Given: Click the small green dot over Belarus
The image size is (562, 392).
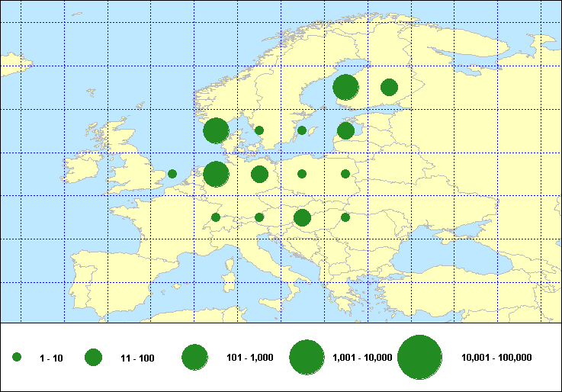Looking at the screenshot, I should 345,174.
